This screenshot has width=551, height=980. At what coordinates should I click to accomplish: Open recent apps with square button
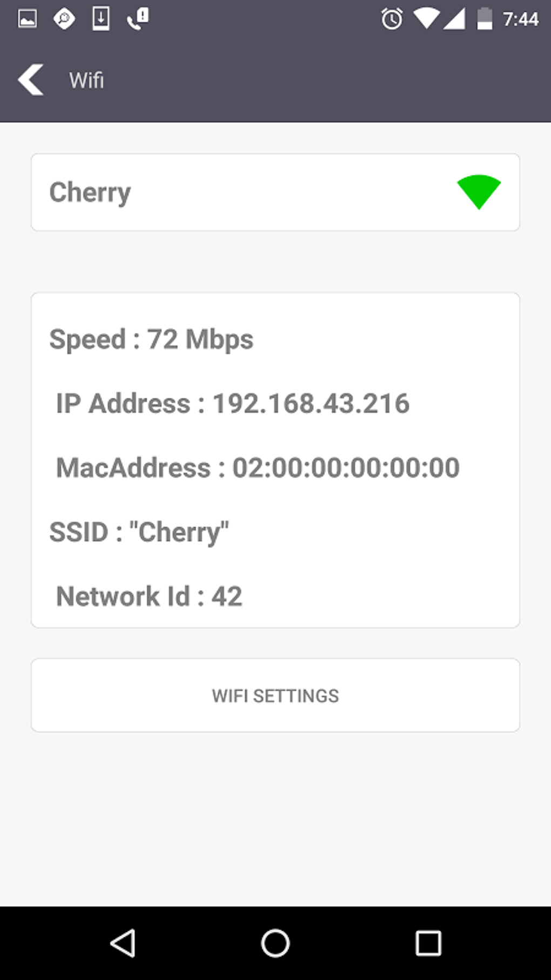pos(428,943)
